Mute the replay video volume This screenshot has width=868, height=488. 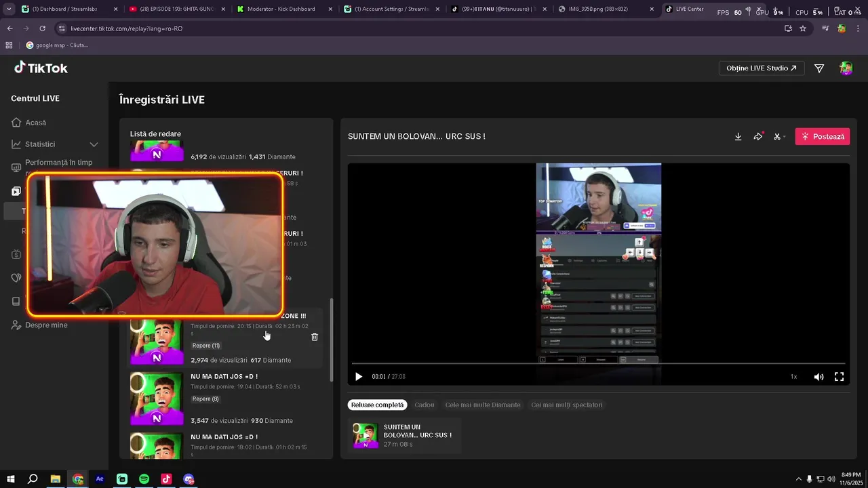coord(818,377)
